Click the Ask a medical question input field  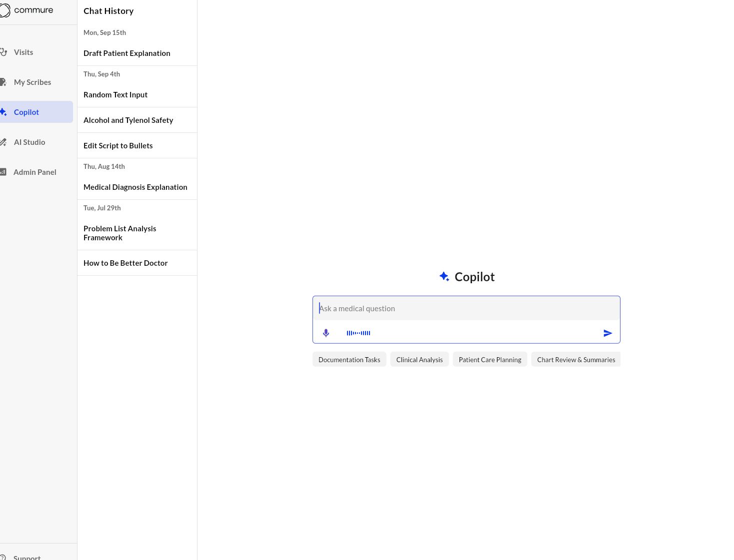466,308
